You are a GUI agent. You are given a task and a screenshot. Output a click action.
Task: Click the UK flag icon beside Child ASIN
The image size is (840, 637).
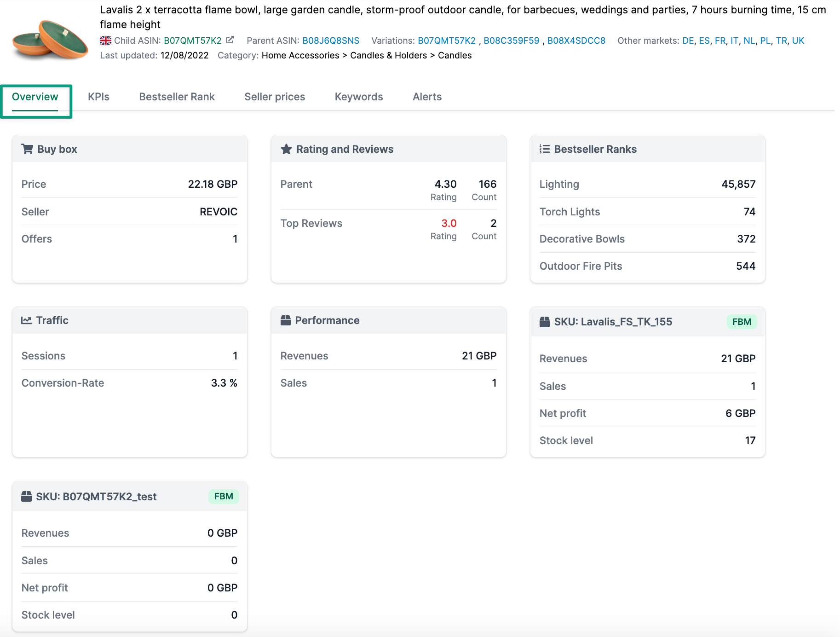pos(105,41)
